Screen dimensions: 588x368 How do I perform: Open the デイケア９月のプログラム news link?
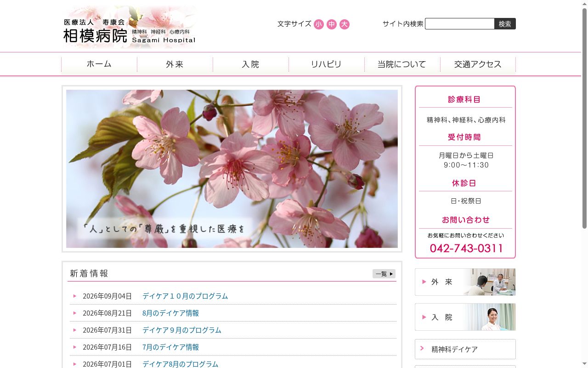point(182,330)
